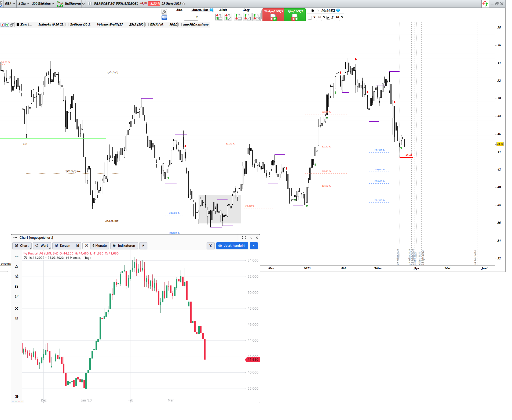
Task: Collapse side panel with blue arrow button
Action: click(254, 246)
